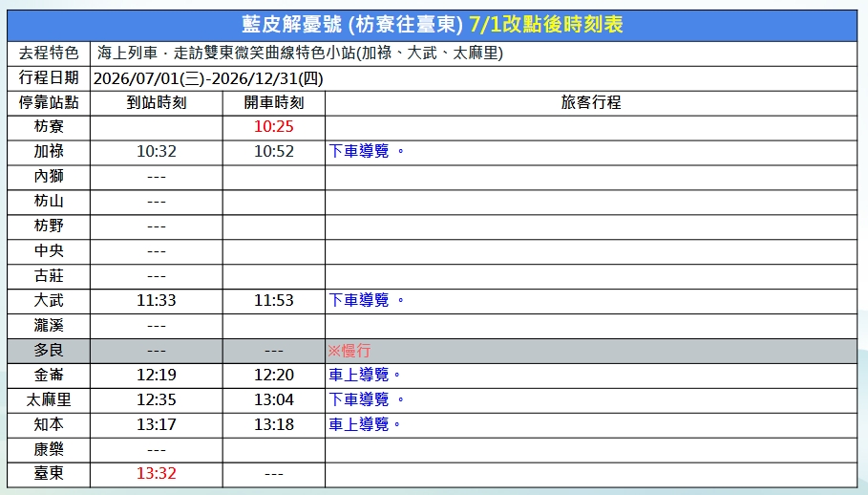
Task: Select the 多良 station cell
Action: click(49, 351)
